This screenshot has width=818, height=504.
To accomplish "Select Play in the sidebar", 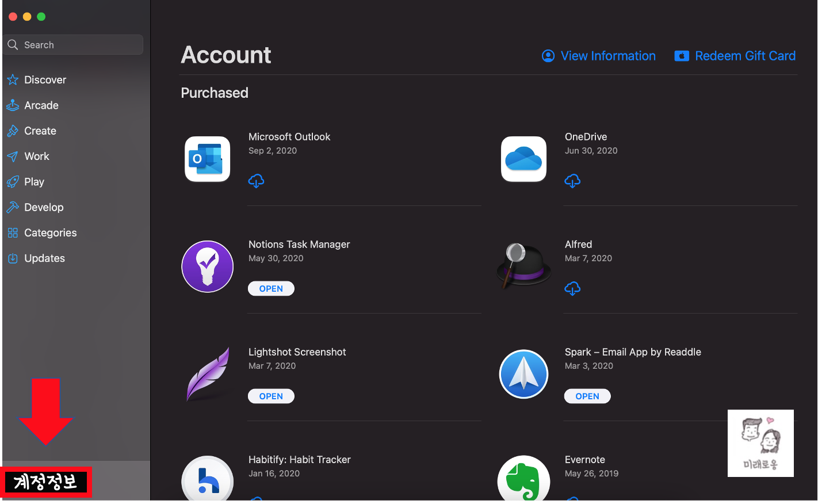I will (34, 182).
